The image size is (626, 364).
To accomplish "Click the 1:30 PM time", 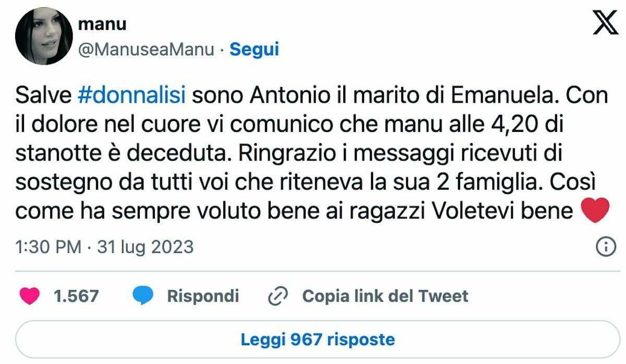I will point(49,247).
